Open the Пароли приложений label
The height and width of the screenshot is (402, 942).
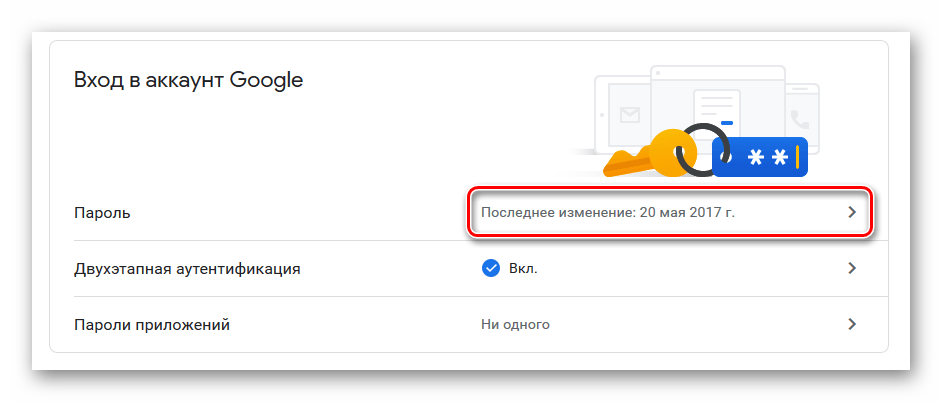[153, 325]
